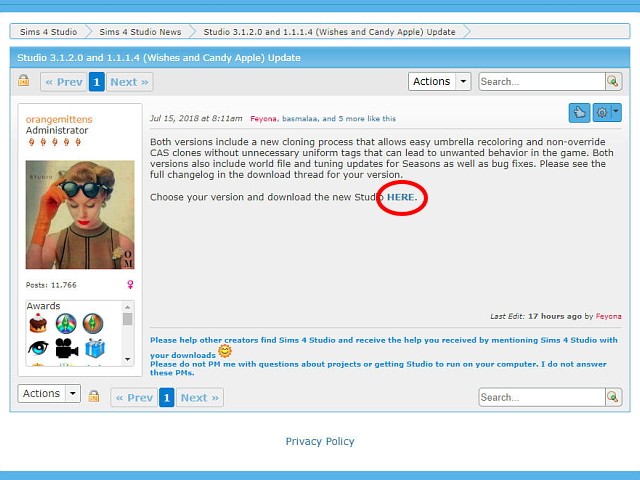Viewport: 640px width, 480px height.
Task: Click the bottom search magnifier icon
Action: pos(613,397)
